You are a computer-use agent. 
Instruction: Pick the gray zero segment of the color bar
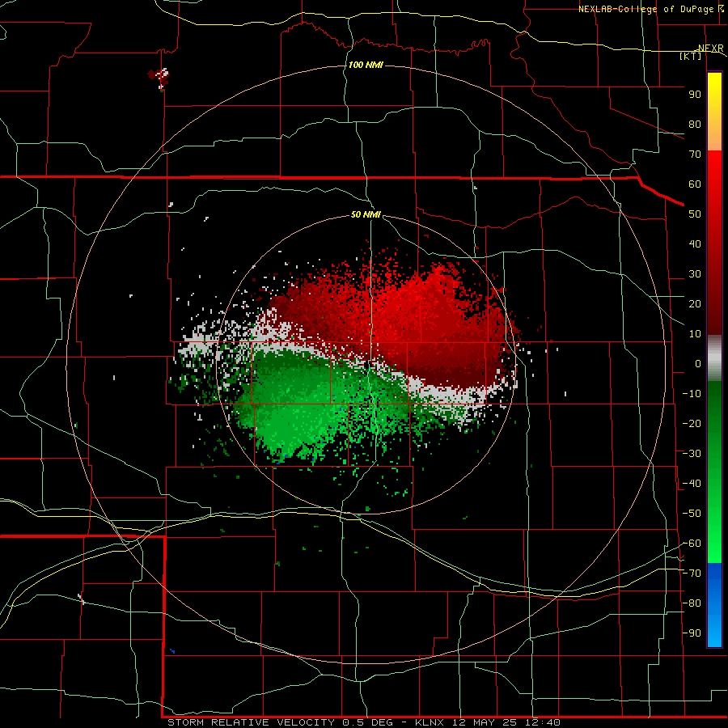[x=714, y=358]
